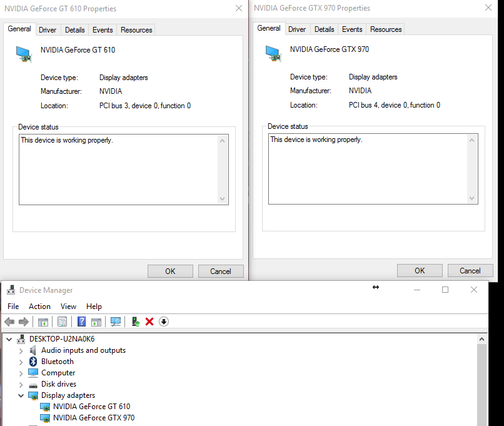Click the Computer category monitor icon
The height and width of the screenshot is (426, 504).
click(33, 373)
